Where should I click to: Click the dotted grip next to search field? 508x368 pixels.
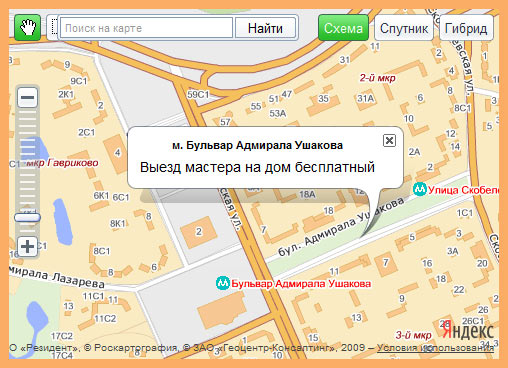click(x=53, y=28)
